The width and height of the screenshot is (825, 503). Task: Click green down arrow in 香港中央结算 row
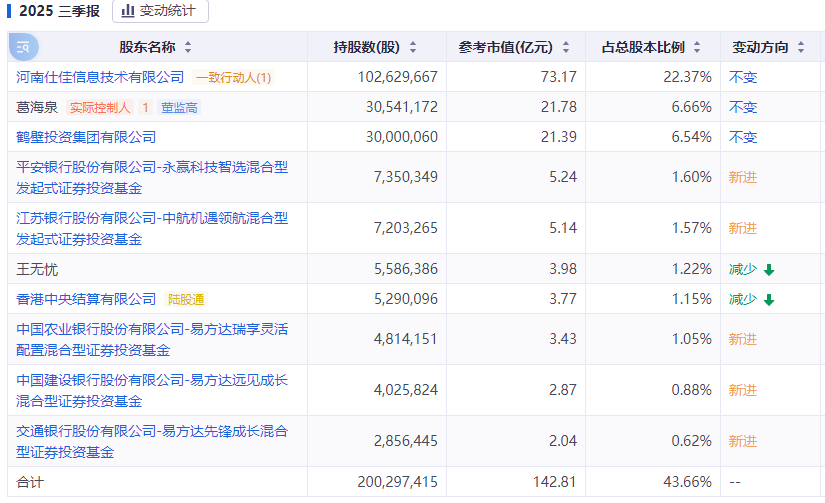[769, 299]
